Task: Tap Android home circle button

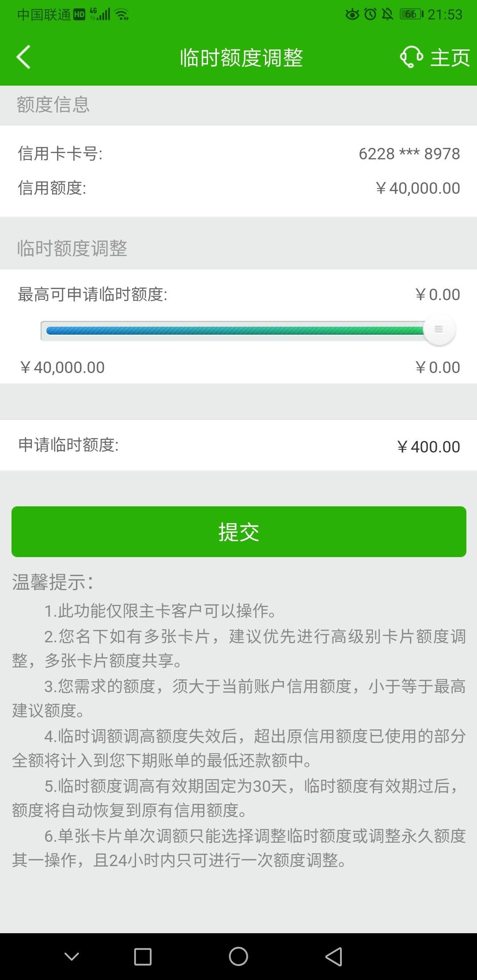Action: click(238, 957)
